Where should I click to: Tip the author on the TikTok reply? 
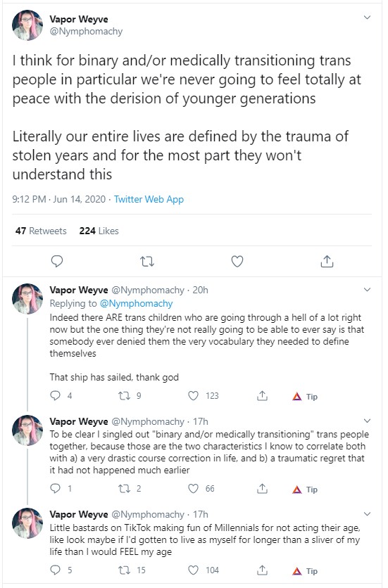pos(305,571)
